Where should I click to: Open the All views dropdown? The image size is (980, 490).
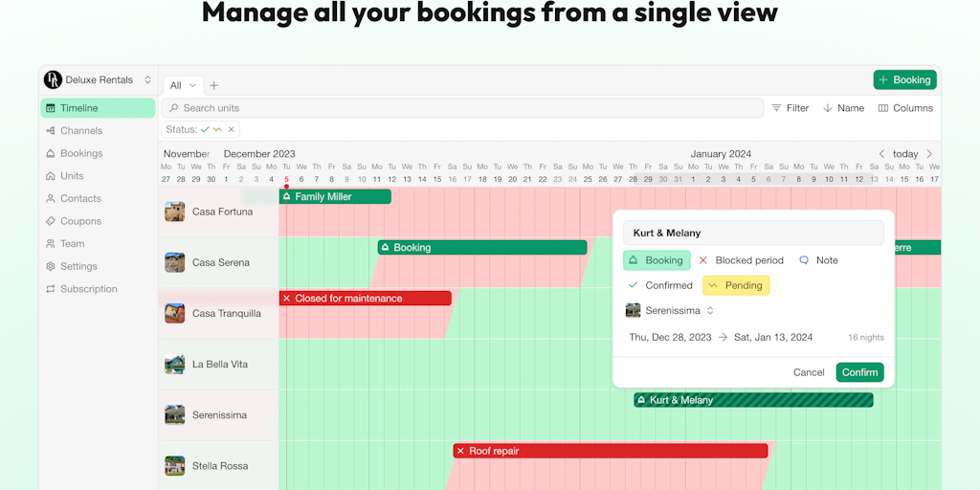click(182, 85)
